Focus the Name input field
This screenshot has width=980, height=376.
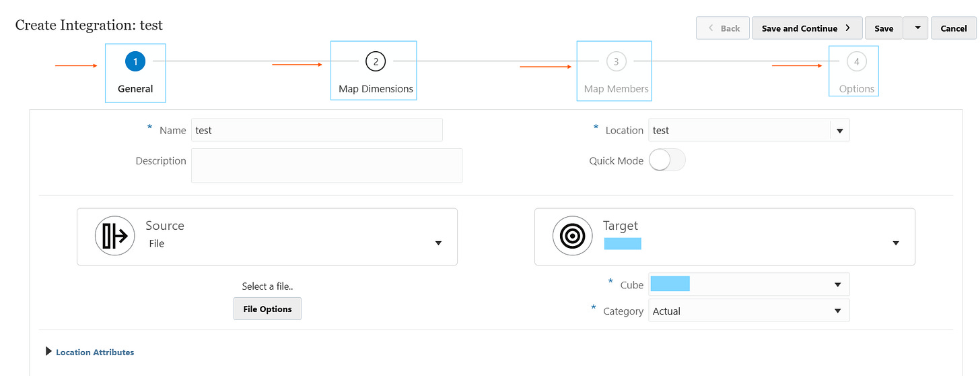click(x=317, y=130)
